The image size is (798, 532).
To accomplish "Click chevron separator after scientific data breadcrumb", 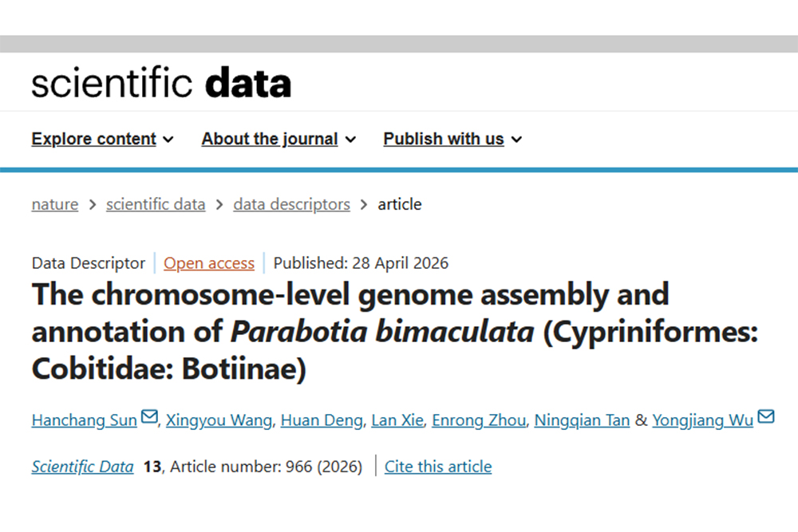I will point(219,205).
